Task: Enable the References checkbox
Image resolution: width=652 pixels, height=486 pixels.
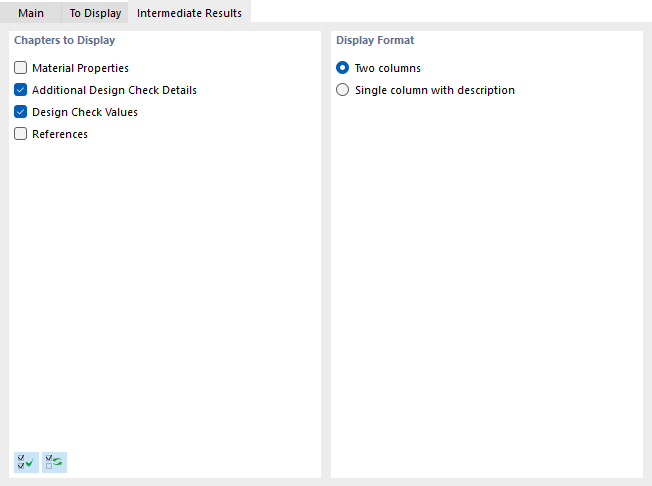Action: coord(21,134)
